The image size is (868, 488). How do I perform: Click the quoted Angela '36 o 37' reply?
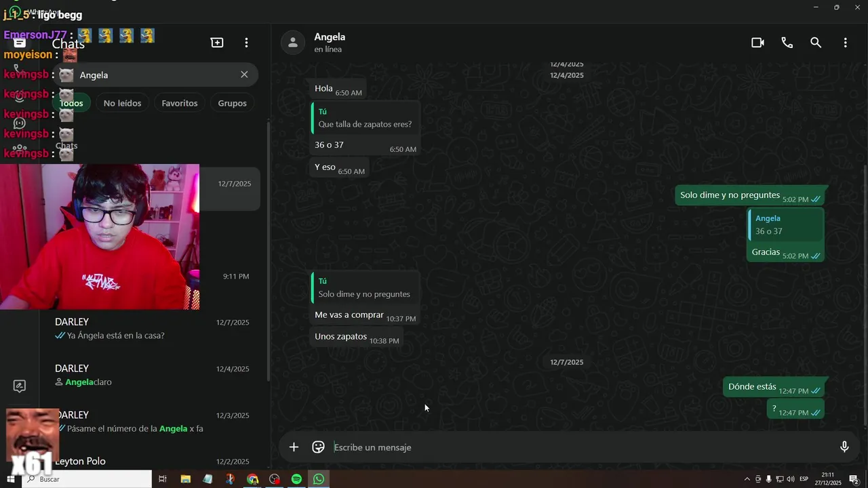[786, 225]
